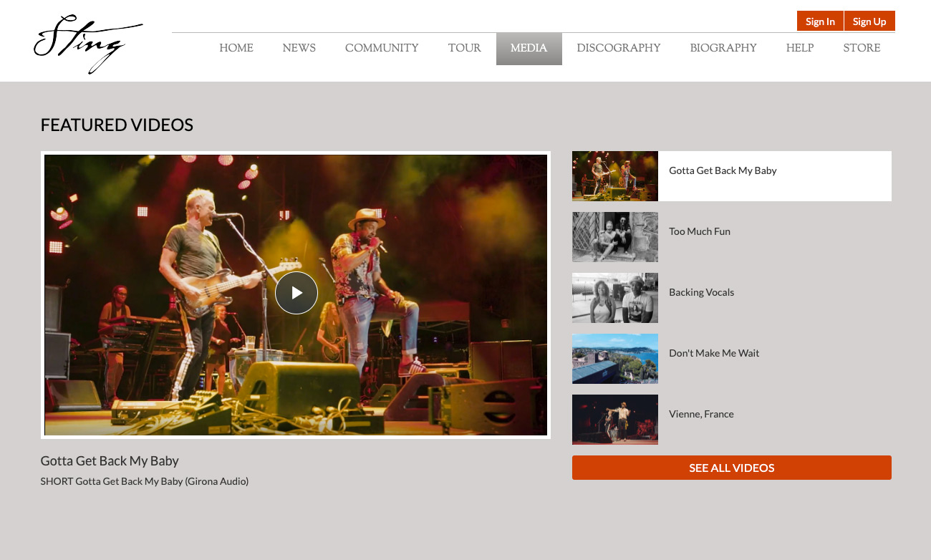Open the Discography page

[618, 49]
